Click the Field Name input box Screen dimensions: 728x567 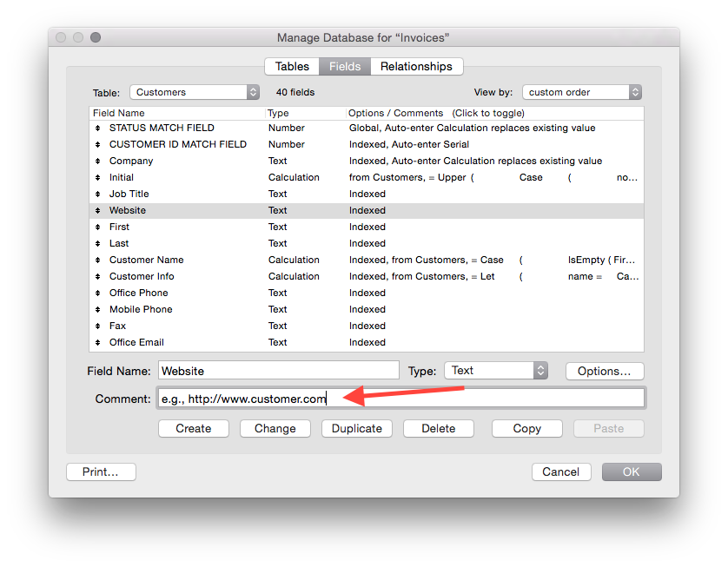(x=278, y=371)
